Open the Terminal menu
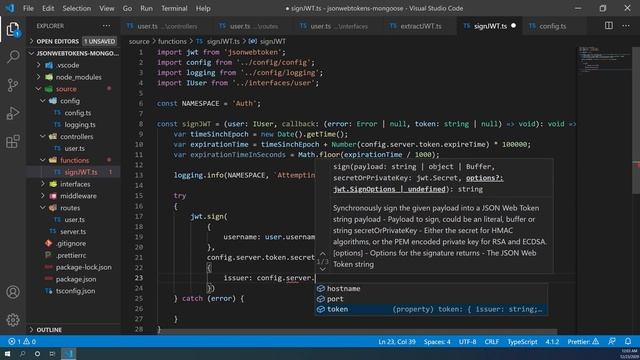This screenshot has width=640, height=360. pos(174,8)
